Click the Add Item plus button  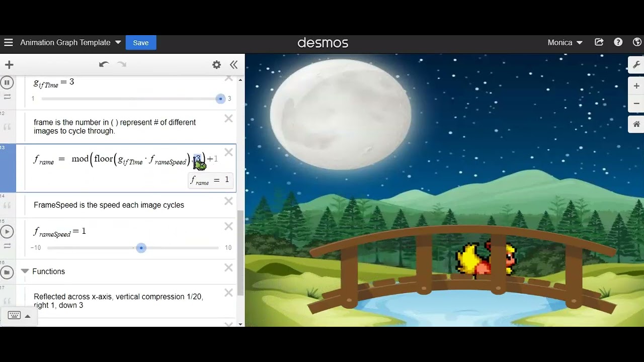(x=9, y=64)
